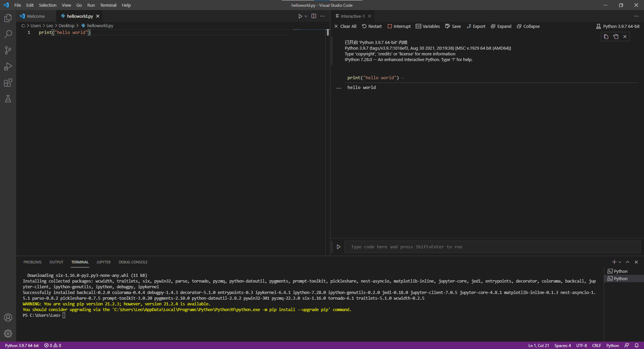The width and height of the screenshot is (644, 349).
Task: Expand the collapsed print cell ellipsis
Action: click(x=402, y=78)
